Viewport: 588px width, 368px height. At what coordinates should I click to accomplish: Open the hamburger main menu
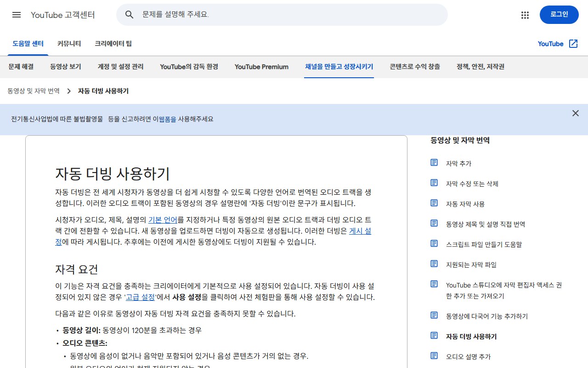17,15
